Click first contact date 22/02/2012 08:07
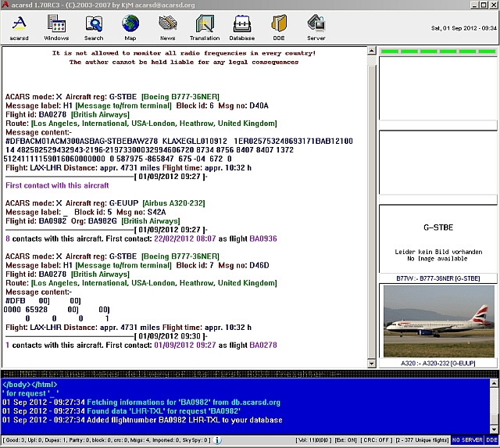 (x=185, y=238)
